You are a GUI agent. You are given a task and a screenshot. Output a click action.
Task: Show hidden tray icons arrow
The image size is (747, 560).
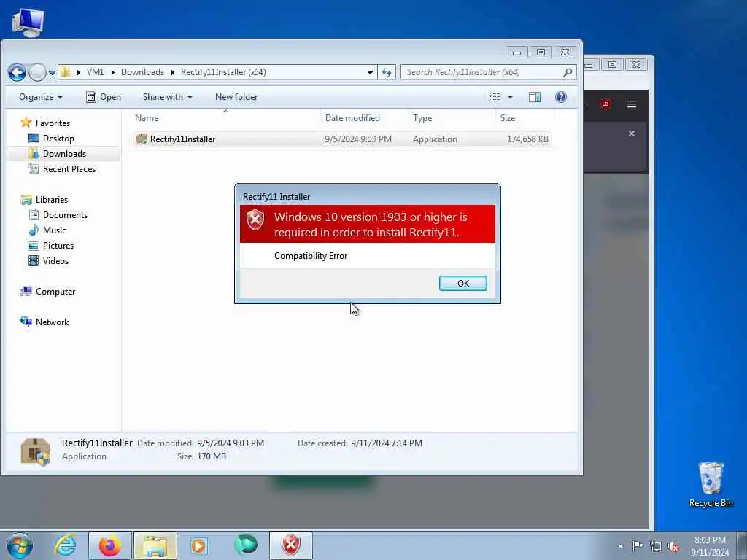(620, 546)
